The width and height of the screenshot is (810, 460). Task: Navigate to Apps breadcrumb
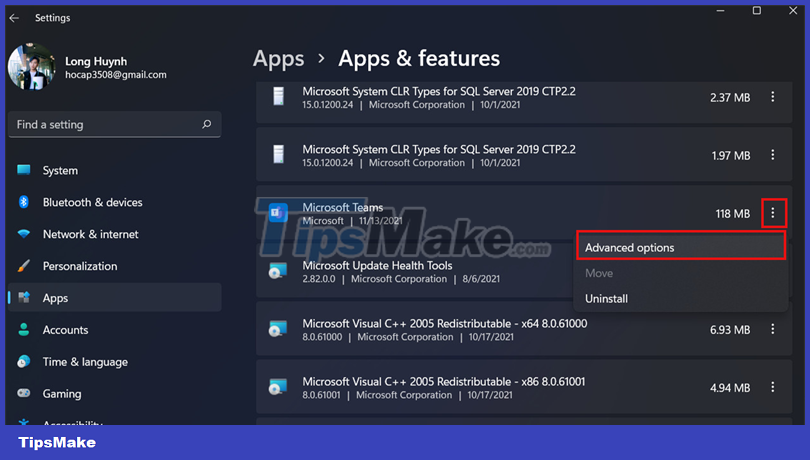278,59
